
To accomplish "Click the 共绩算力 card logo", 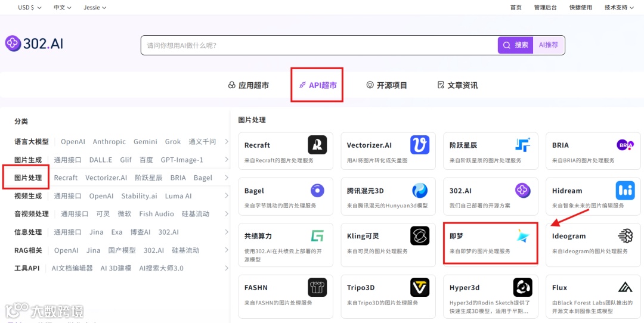I will pos(317,236).
